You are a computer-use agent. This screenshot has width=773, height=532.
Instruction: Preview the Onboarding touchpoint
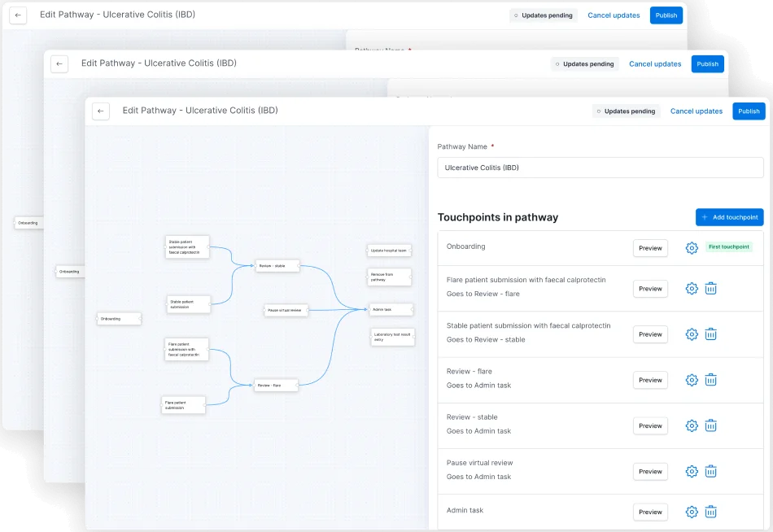point(650,248)
